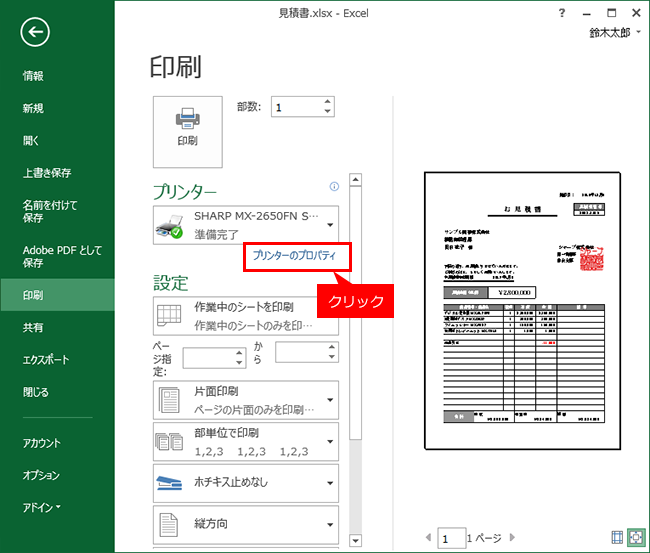Click the settings scrollbar up arrow

tap(355, 180)
